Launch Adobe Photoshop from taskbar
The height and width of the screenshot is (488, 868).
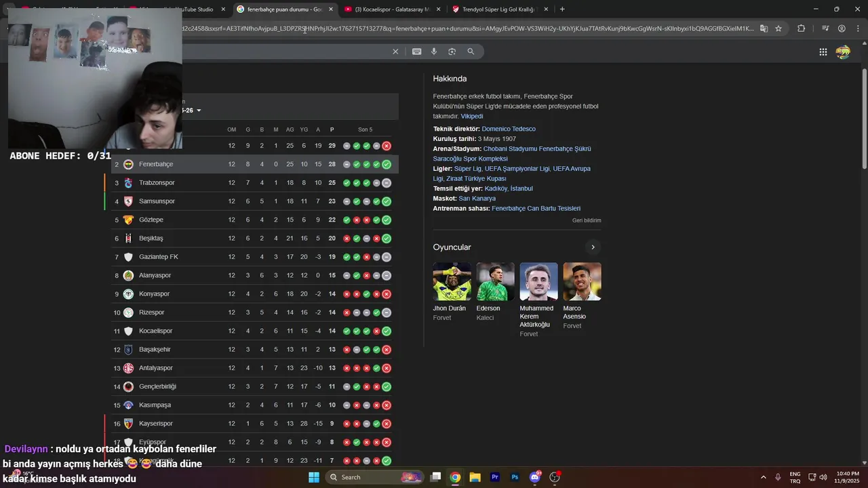(515, 477)
